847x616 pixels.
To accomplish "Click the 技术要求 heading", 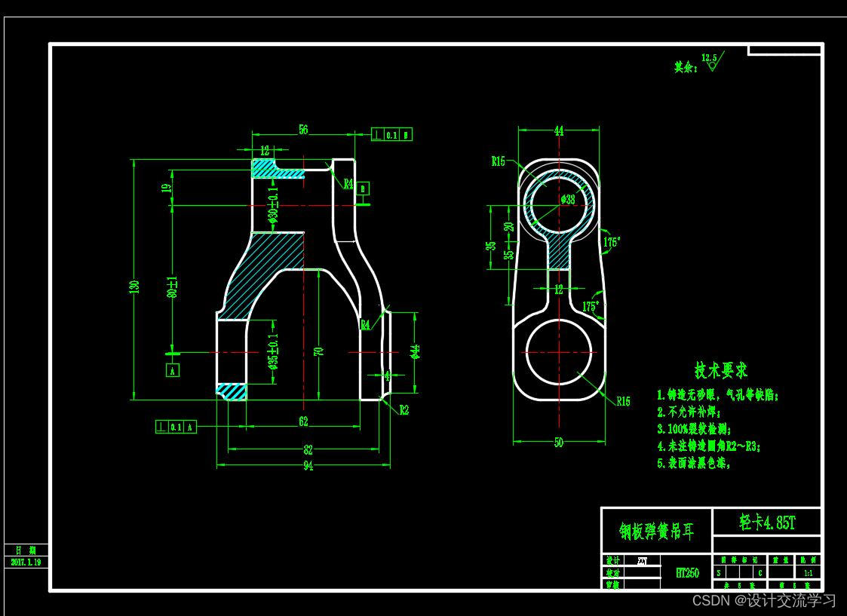I will pos(720,370).
